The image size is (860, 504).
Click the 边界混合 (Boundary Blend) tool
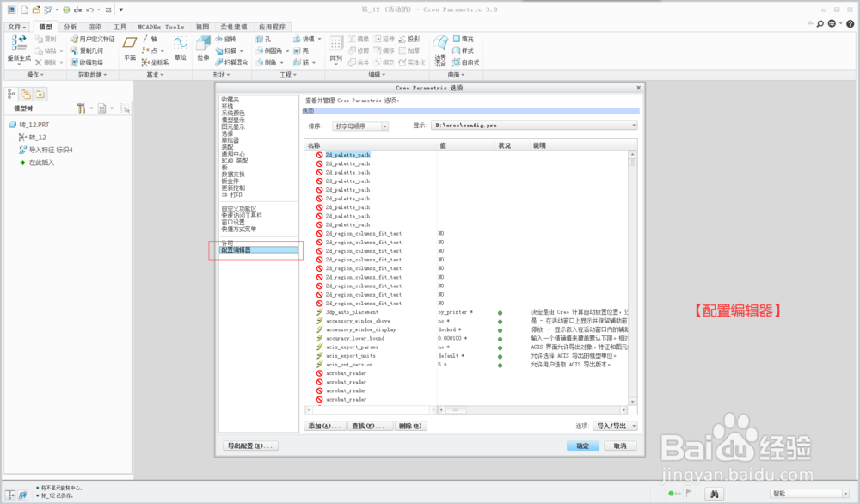439,51
